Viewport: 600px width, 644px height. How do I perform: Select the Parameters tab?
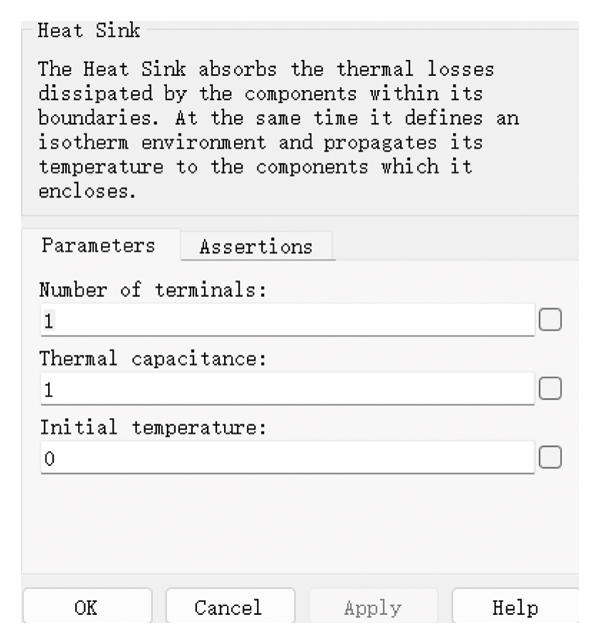click(x=97, y=245)
